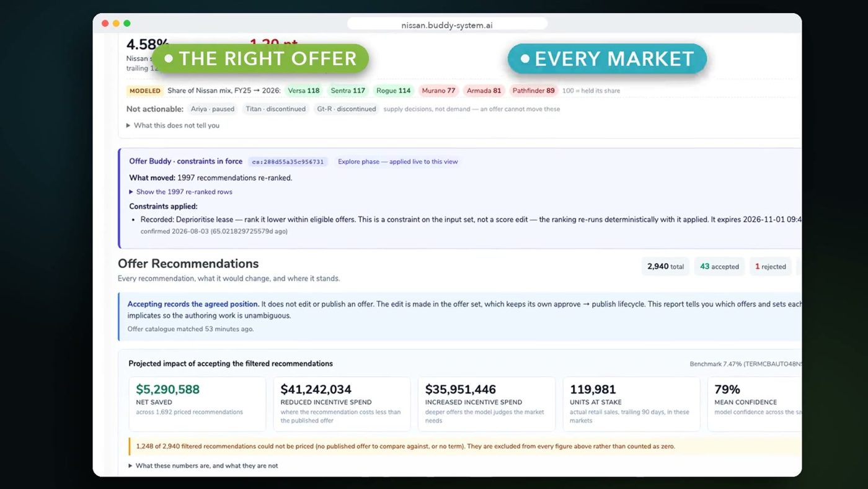Click the "Constraints applied:" label
This screenshot has height=489, width=868.
(163, 207)
